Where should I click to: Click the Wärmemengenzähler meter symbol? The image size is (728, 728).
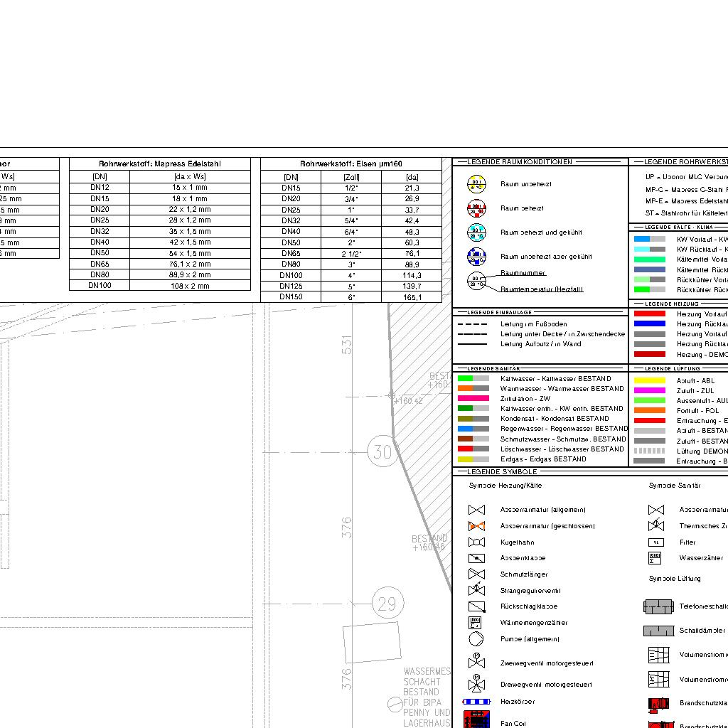click(x=476, y=622)
